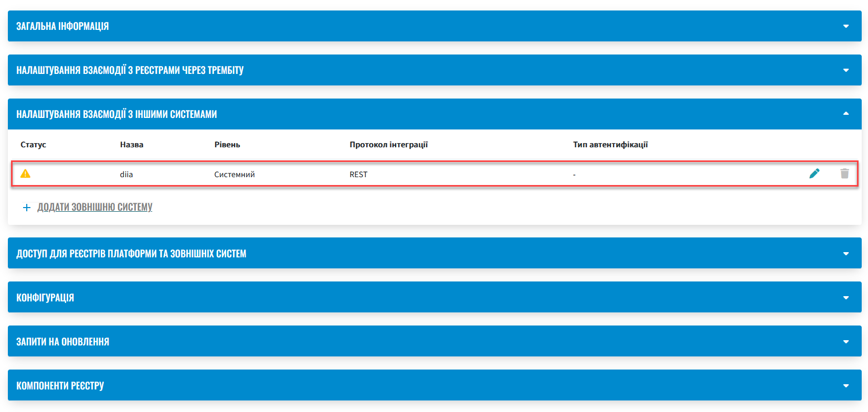Expand the arrow on Трембіта interaction section
The height and width of the screenshot is (412, 868).
[x=846, y=70]
